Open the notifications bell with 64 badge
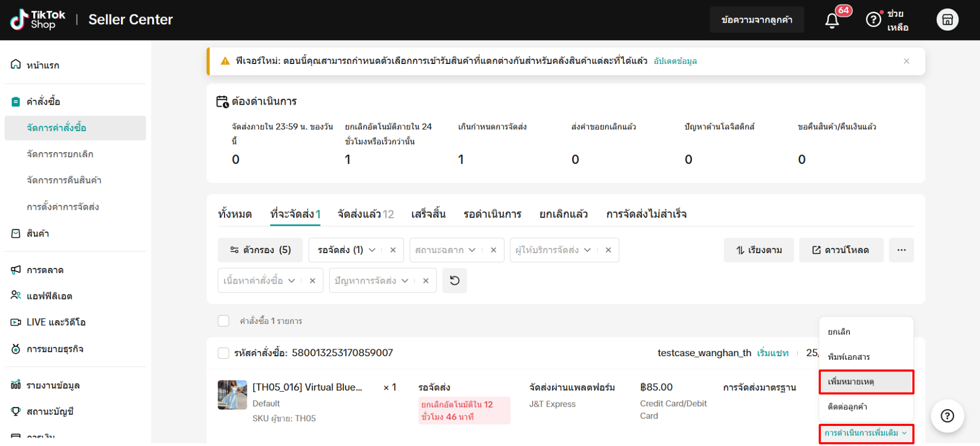The height and width of the screenshot is (446, 980). (x=832, y=20)
